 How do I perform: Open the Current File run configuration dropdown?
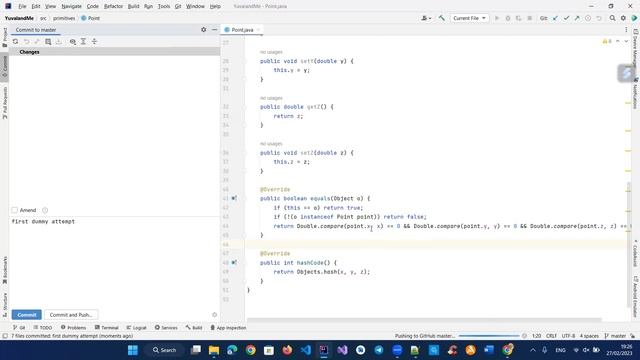(x=469, y=18)
